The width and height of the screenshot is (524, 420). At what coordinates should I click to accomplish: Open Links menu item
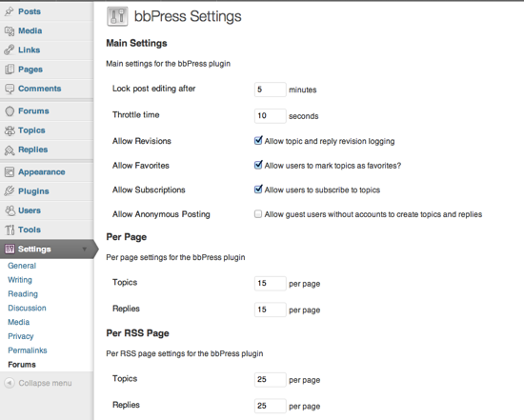(30, 50)
